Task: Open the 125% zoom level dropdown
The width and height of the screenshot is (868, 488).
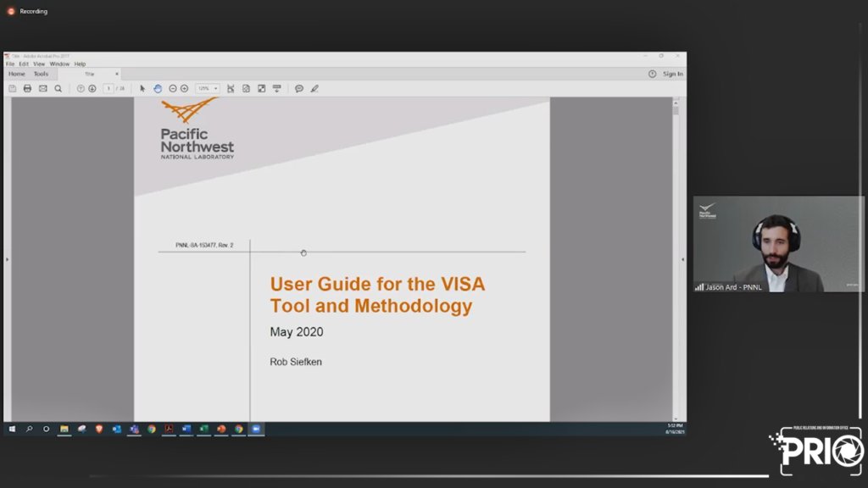Action: pos(208,88)
